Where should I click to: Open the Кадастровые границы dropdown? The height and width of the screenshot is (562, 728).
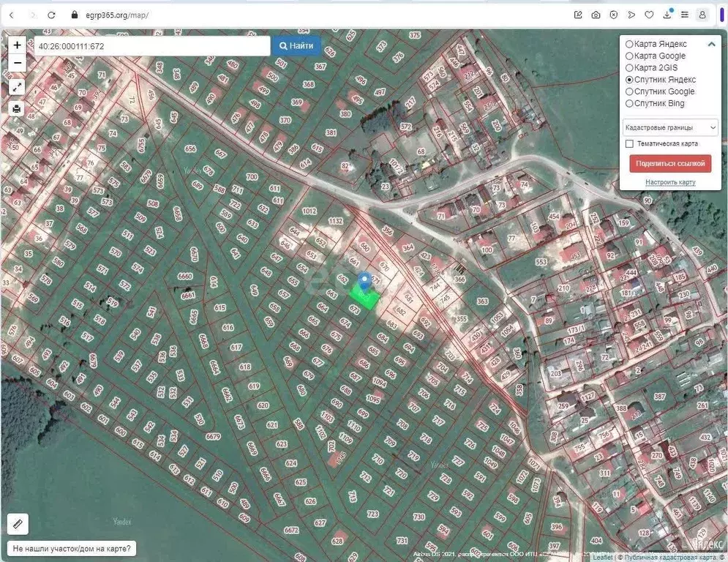coord(670,127)
